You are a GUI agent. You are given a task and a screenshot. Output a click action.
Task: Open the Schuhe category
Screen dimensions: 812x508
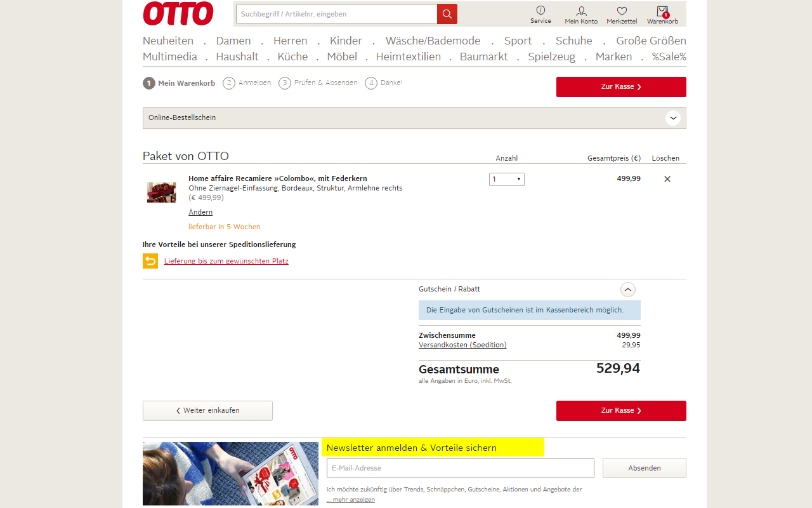pos(574,41)
